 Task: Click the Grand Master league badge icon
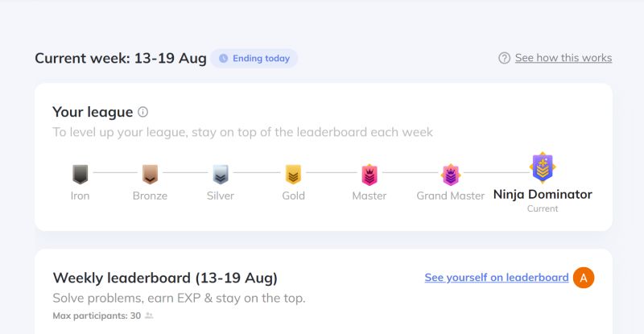[x=451, y=175]
